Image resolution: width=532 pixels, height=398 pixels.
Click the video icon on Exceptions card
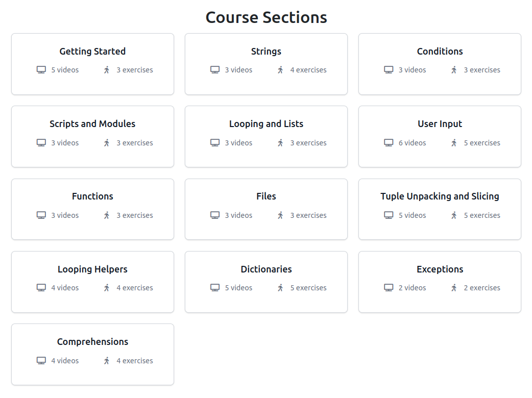point(388,287)
